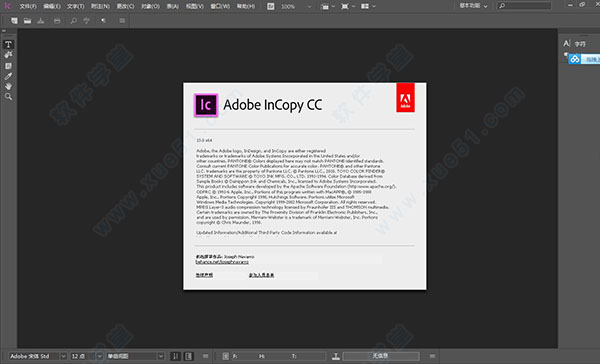Open the 附注(N) menu
Image resolution: width=600 pixels, height=364 pixels.
click(100, 7)
